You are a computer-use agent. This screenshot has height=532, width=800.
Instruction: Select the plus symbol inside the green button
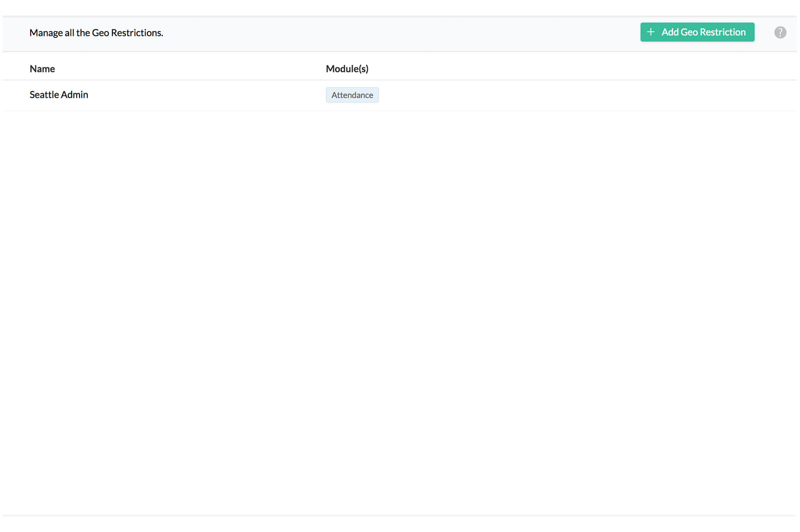pos(651,31)
